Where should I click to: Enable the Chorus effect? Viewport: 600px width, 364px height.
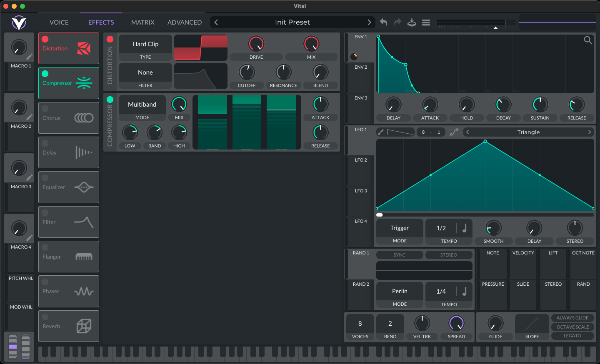(45, 109)
